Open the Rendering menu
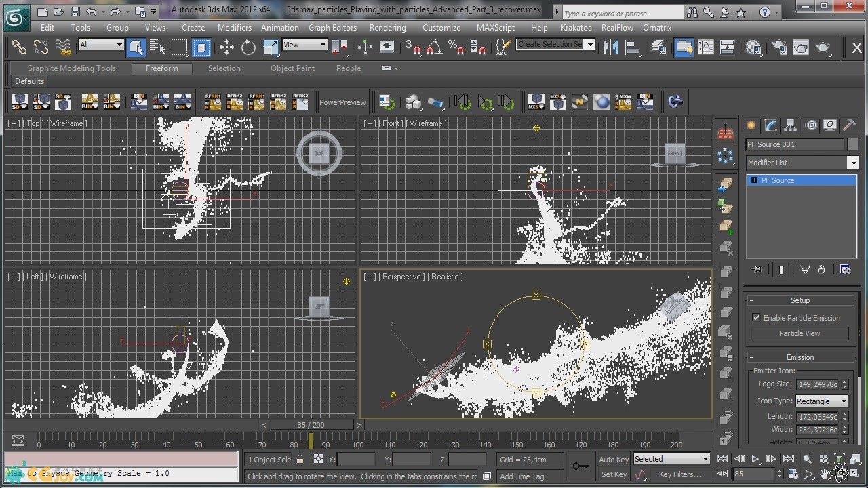This screenshot has height=488, width=868. click(387, 28)
